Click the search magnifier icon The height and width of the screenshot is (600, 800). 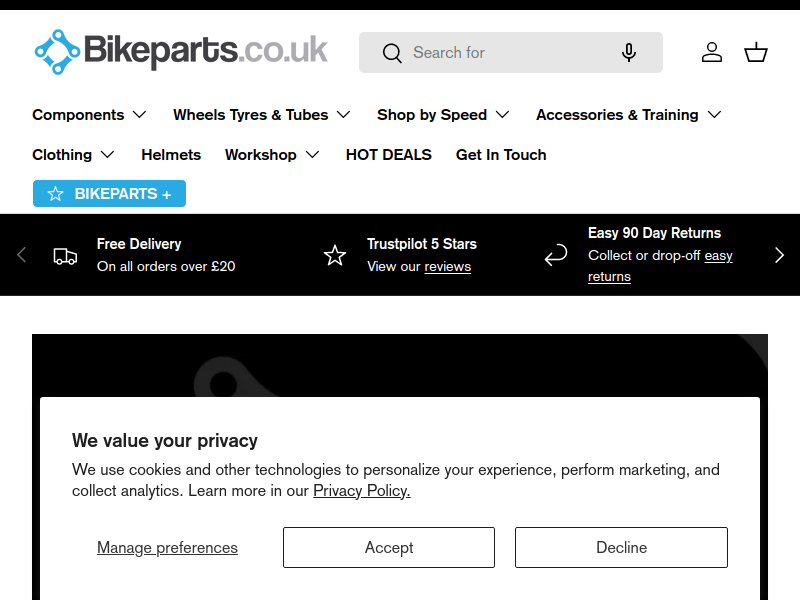coord(392,53)
